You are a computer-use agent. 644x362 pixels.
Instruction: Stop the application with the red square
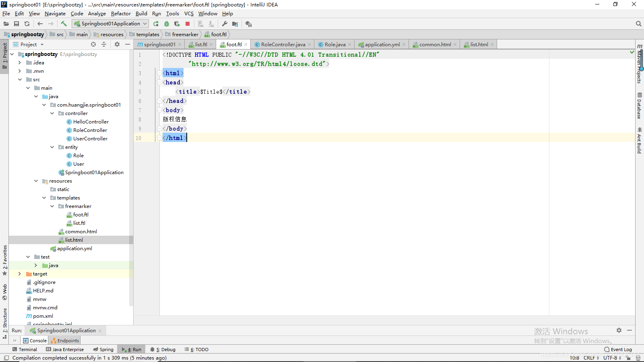point(188,24)
